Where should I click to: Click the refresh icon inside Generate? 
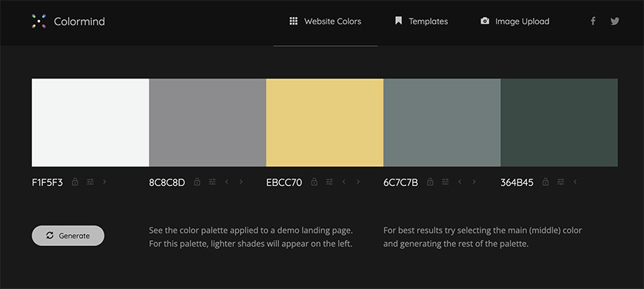click(50, 236)
